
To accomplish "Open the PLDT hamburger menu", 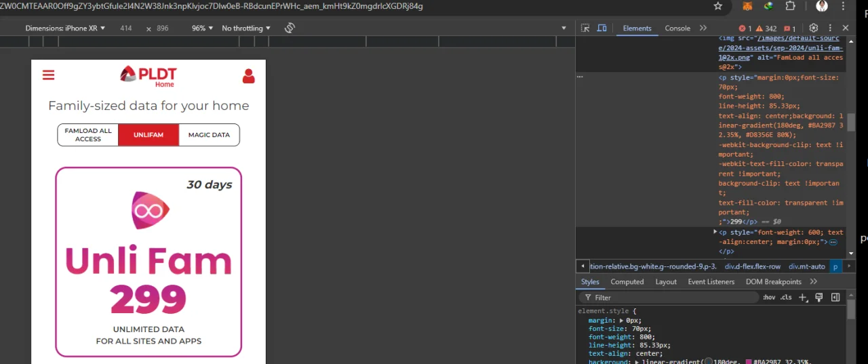I will (x=48, y=75).
